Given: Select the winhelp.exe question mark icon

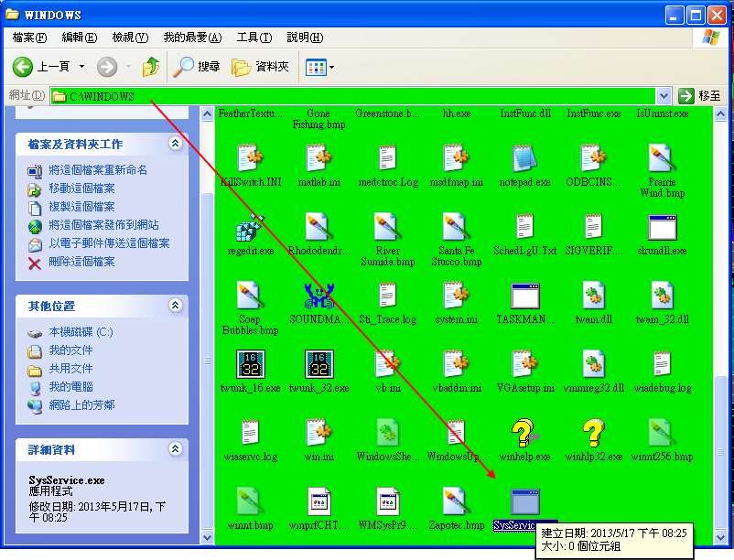Looking at the screenshot, I should (524, 433).
